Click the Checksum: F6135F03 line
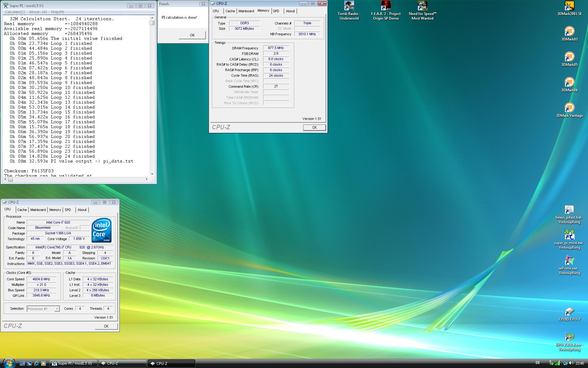588x368 pixels. pos(29,171)
